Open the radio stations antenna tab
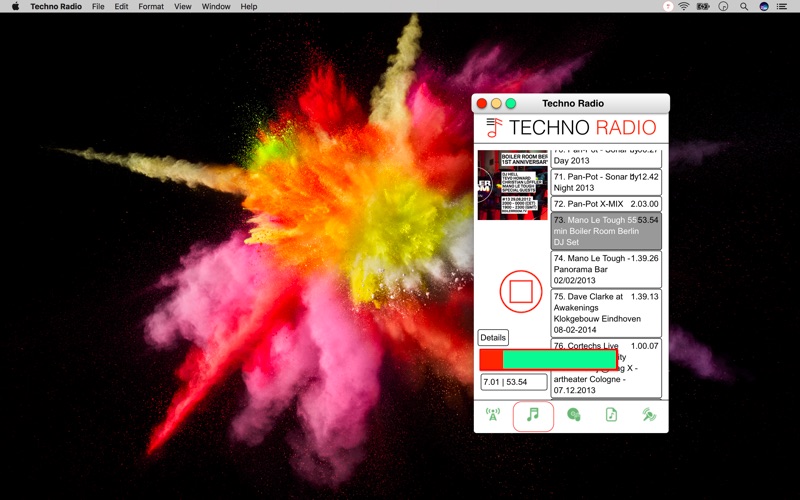Image resolution: width=800 pixels, height=500 pixels. [493, 415]
